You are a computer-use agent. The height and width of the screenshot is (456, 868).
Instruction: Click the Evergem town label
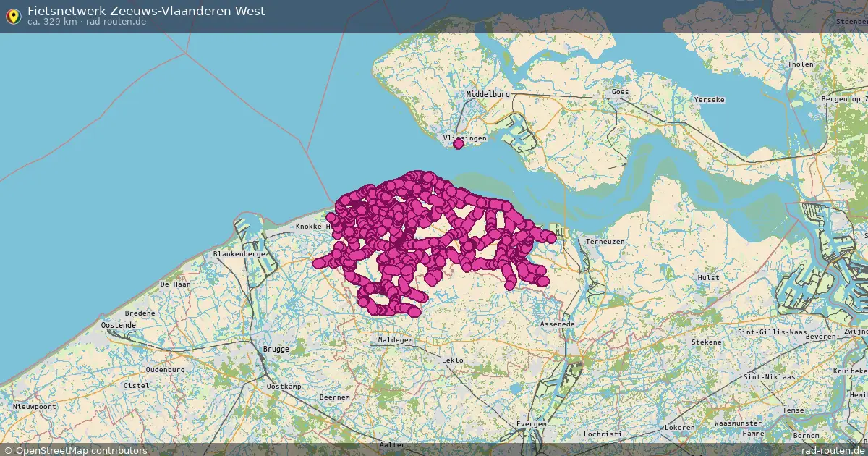click(531, 424)
